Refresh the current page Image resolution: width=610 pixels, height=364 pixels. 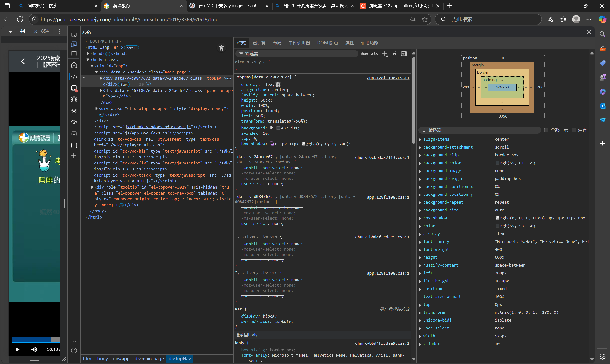coord(20,19)
